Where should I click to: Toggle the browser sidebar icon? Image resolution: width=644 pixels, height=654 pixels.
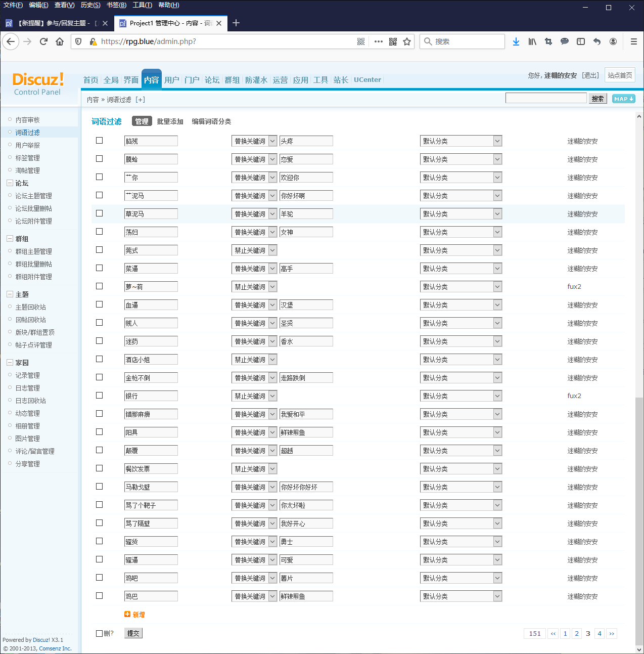[581, 41]
